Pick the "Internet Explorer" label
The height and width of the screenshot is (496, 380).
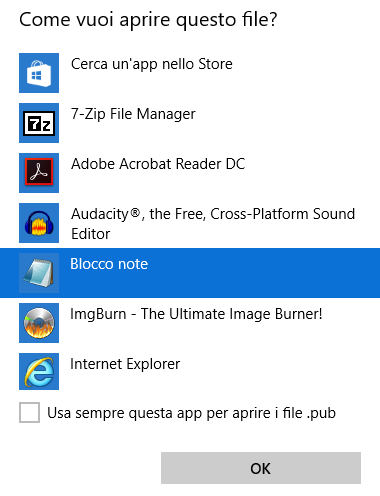click(125, 364)
